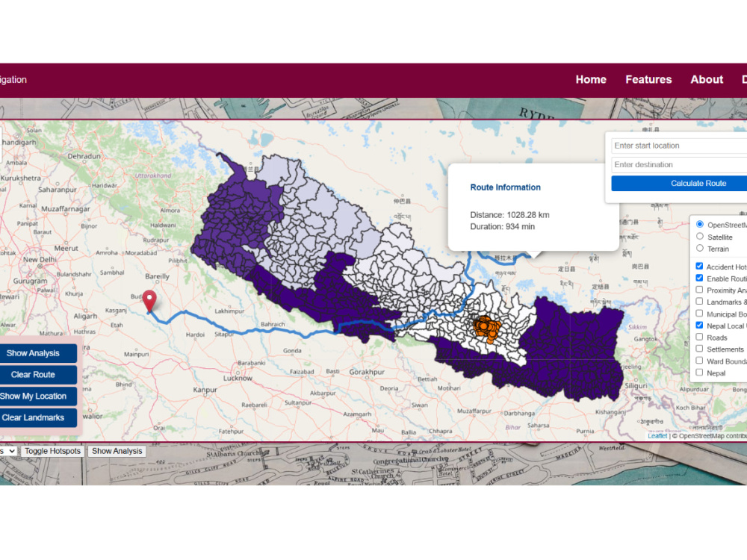Screen dimensions: 747x560
Task: Click the red location pin marker
Action: pyautogui.click(x=149, y=300)
